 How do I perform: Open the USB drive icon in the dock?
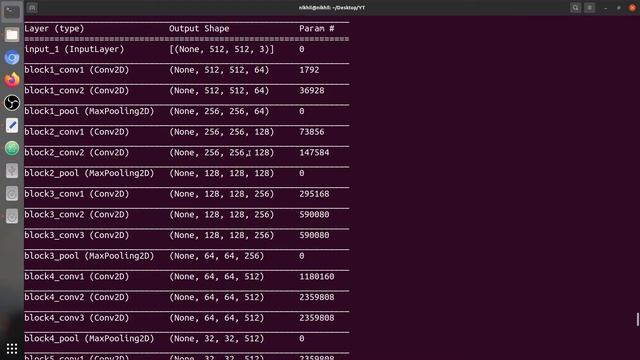click(x=12, y=171)
